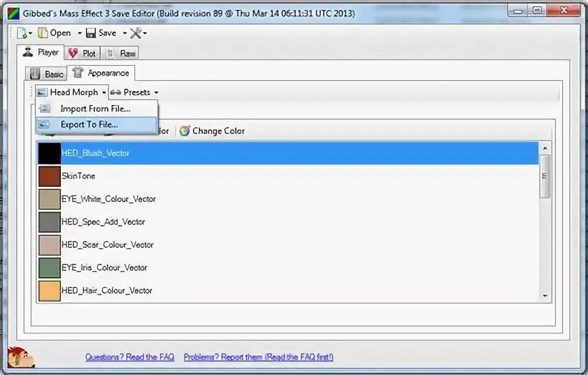The width and height of the screenshot is (588, 375).
Task: Choose Export To File menu entry
Action: [96, 125]
